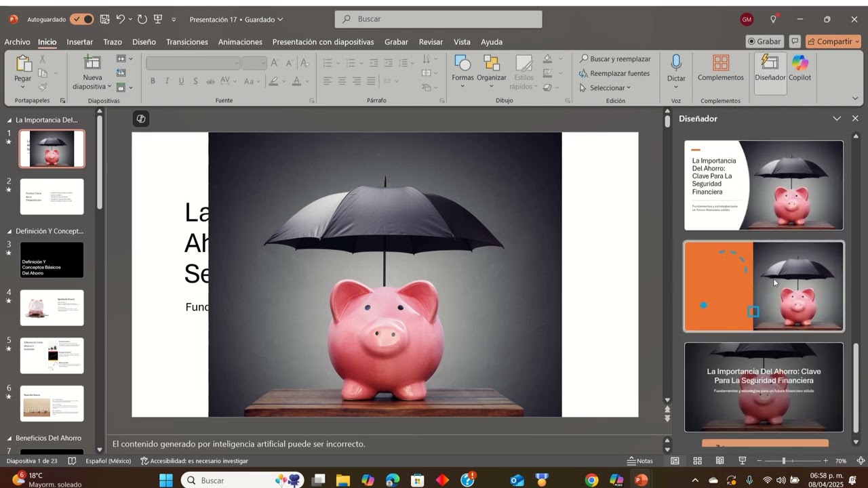The width and height of the screenshot is (868, 488).
Task: Toggle text shadow S button
Action: 195,81
